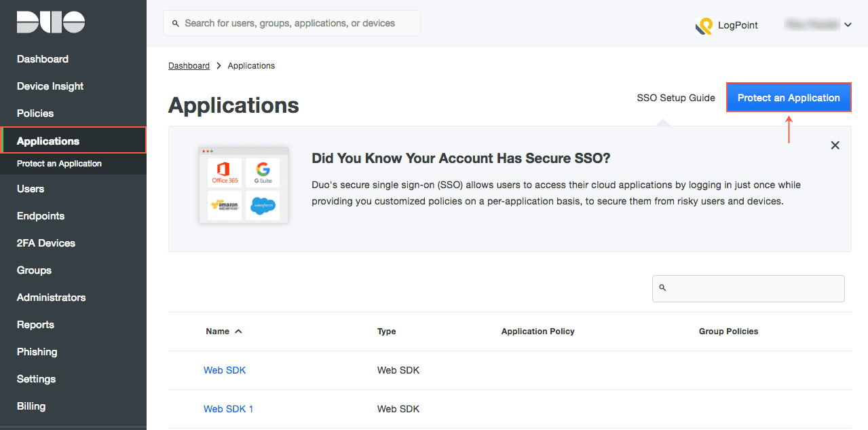The width and height of the screenshot is (868, 430).
Task: Open the Web SDK 1 application
Action: pos(229,408)
